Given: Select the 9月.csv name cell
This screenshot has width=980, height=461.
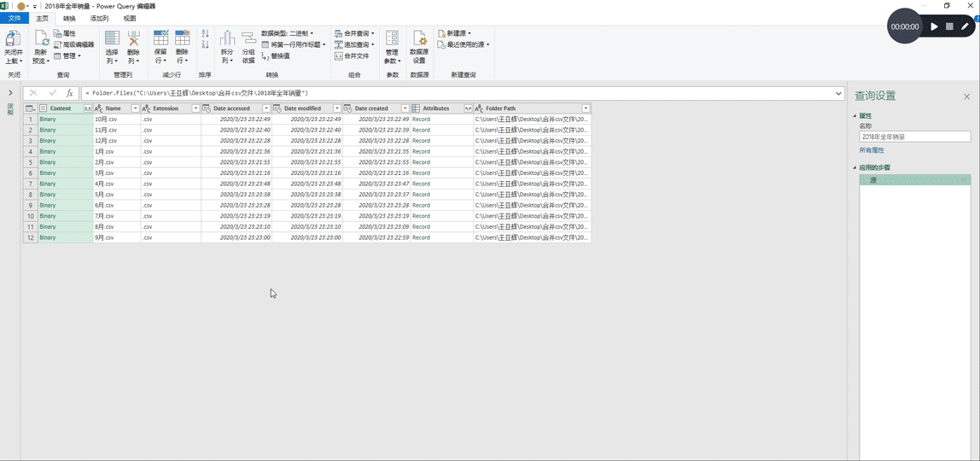Looking at the screenshot, I should pos(117,237).
